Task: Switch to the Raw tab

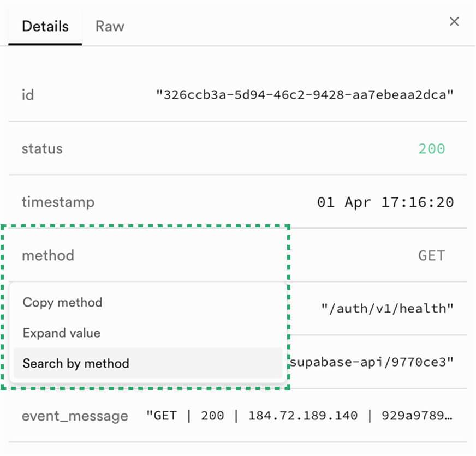Action: click(110, 26)
